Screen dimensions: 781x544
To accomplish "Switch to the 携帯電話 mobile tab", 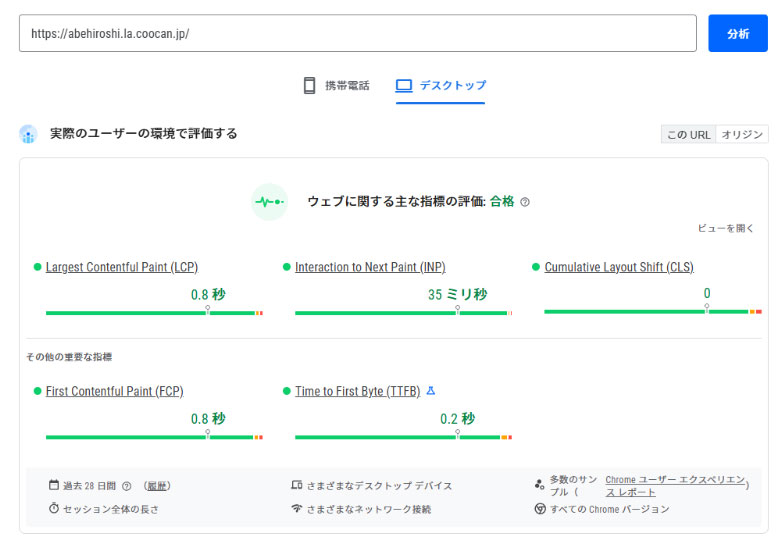I will tap(336, 86).
